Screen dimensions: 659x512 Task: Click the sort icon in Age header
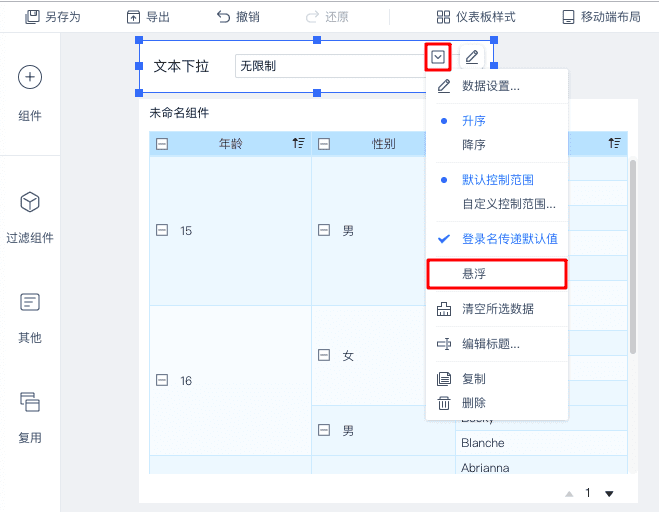pyautogui.click(x=298, y=143)
